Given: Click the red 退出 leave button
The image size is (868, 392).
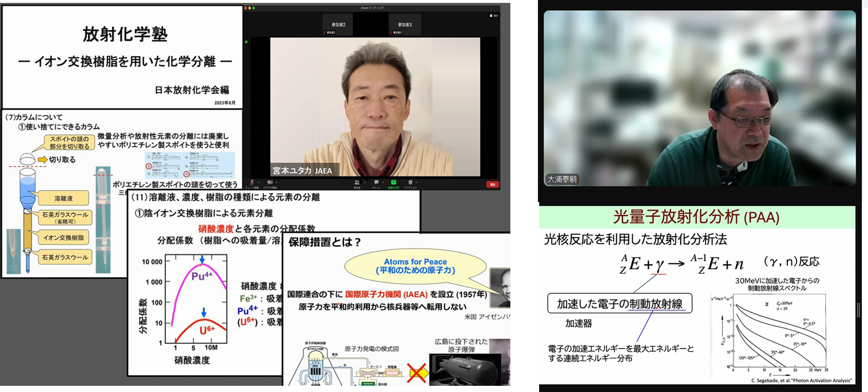Looking at the screenshot, I should [x=493, y=184].
